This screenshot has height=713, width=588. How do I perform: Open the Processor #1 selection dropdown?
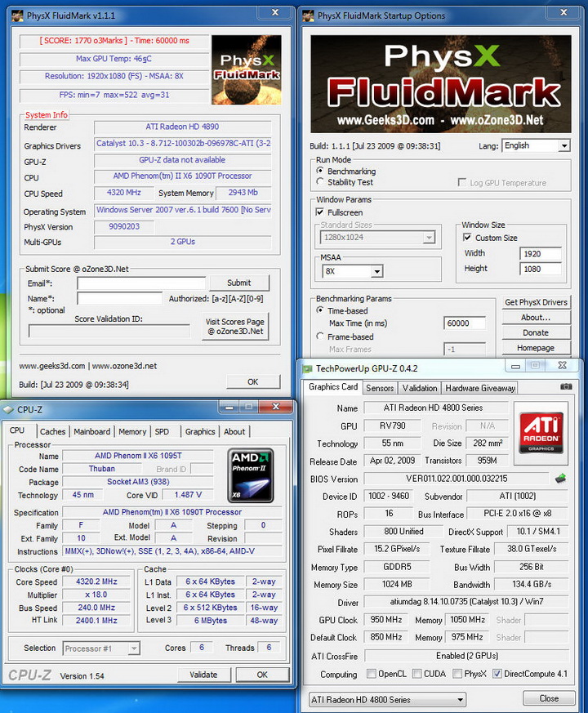[x=101, y=648]
